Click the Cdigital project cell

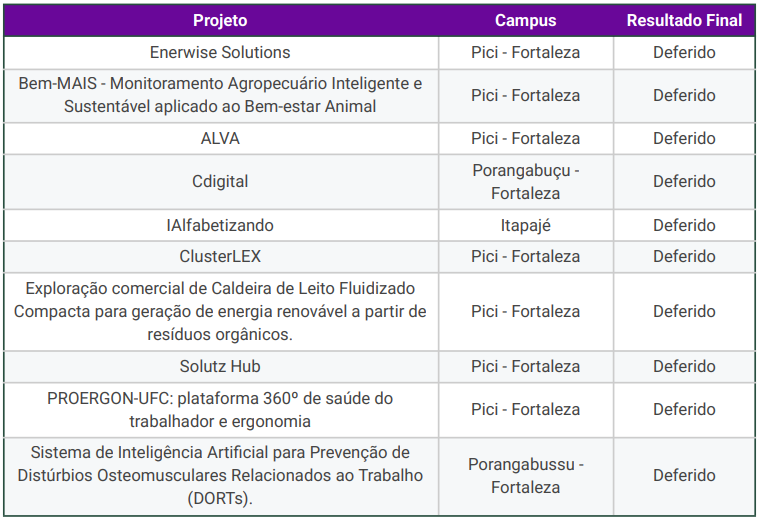[220, 181]
